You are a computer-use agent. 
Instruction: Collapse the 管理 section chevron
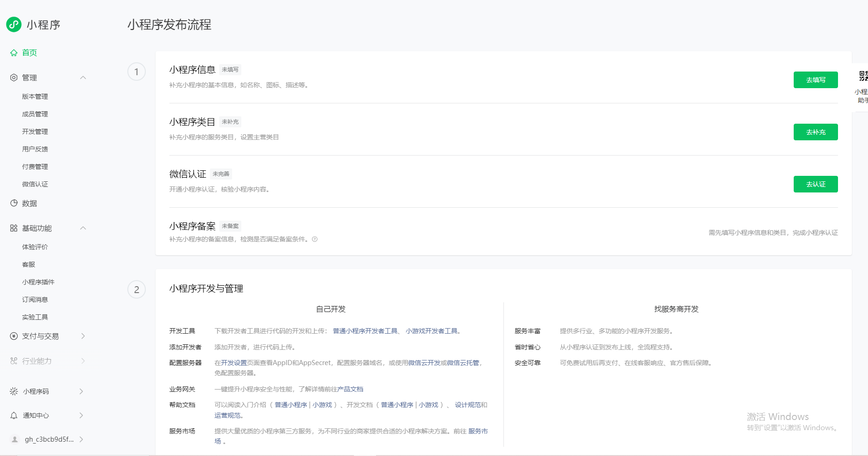click(83, 78)
